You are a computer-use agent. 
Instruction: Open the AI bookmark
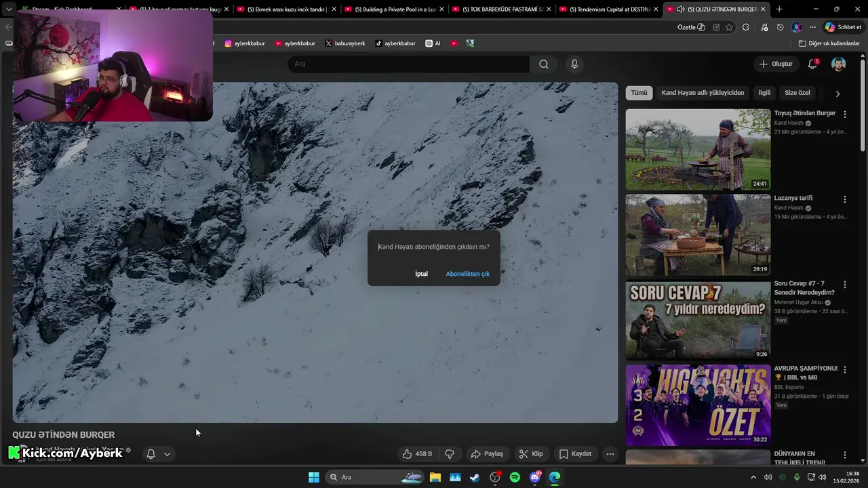pyautogui.click(x=433, y=43)
